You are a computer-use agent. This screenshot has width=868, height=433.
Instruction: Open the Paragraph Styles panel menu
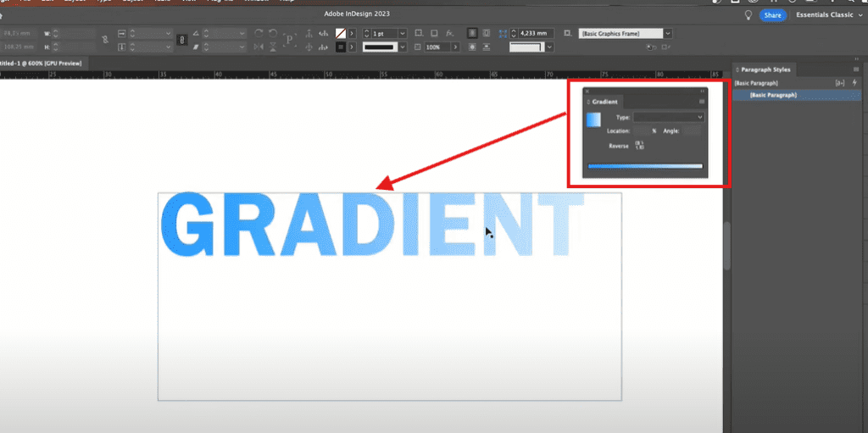point(856,69)
